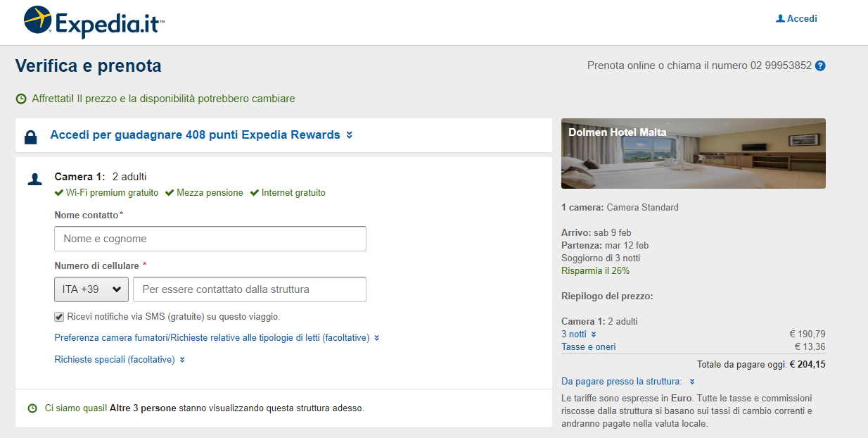The height and width of the screenshot is (438, 868).
Task: Click the checkmark icon beside Internet gratuito
Action: click(255, 193)
